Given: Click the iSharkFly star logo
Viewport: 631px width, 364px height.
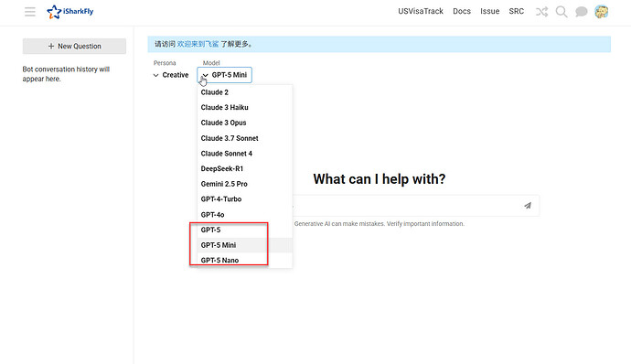Looking at the screenshot, I should click(70, 12).
